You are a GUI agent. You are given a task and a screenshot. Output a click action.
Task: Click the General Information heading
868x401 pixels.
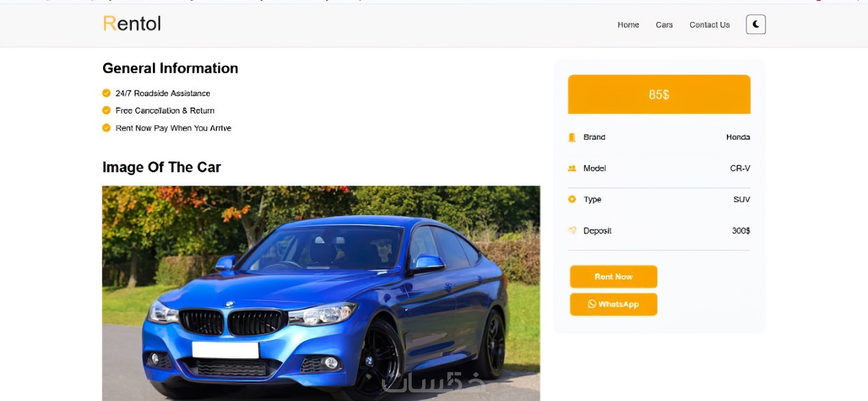point(170,68)
